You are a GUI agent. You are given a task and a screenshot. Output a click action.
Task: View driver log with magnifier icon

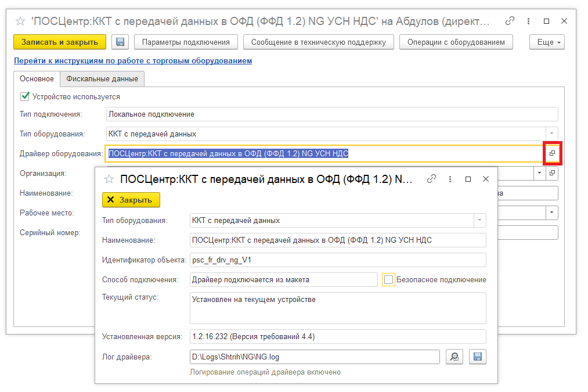coord(454,357)
